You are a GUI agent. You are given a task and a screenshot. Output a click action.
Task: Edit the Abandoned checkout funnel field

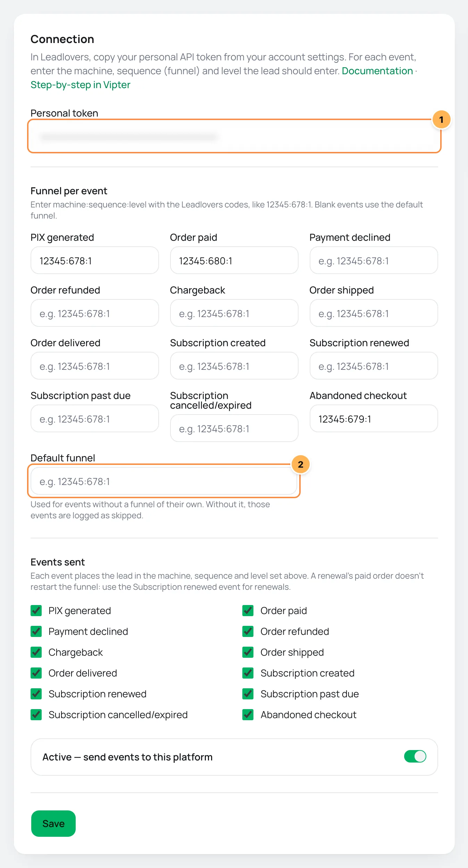click(x=374, y=419)
